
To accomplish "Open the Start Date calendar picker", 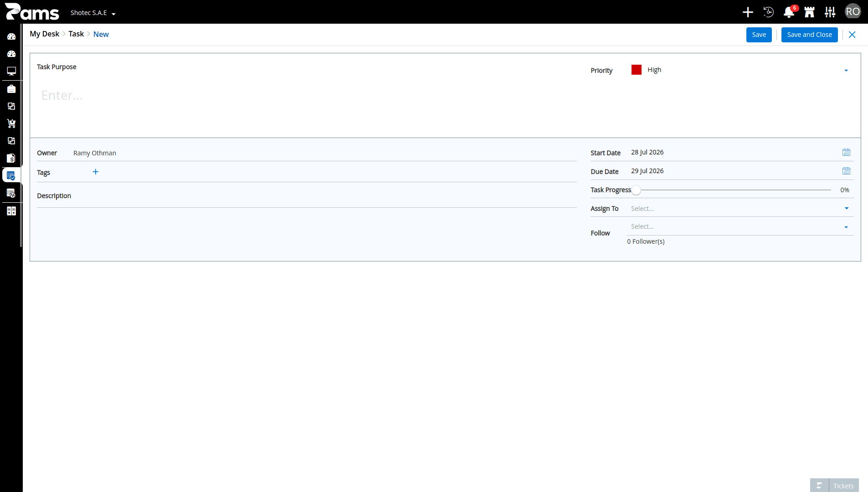I will tap(846, 153).
